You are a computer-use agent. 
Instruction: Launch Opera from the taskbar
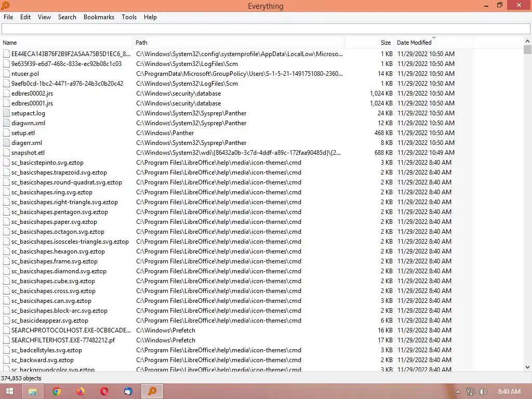pos(104,391)
